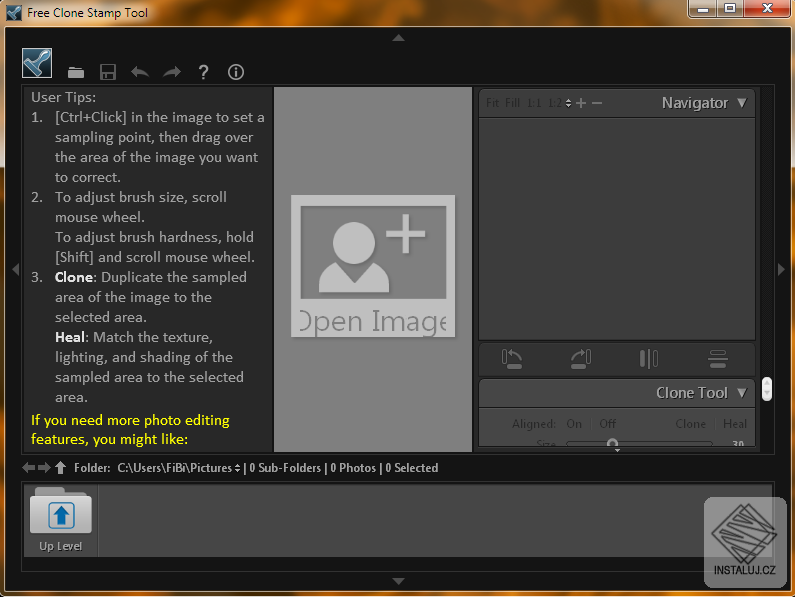Go back with the folder back arrow

pyautogui.click(x=29, y=468)
